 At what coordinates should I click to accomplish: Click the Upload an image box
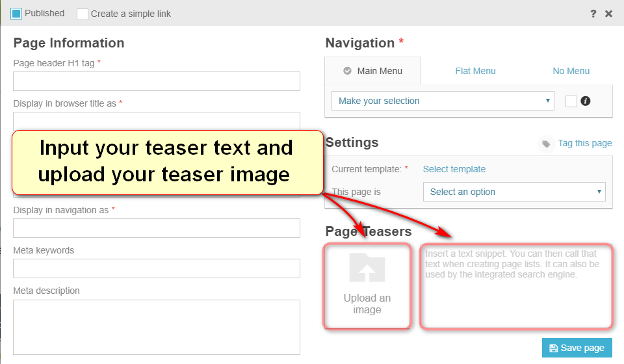(x=367, y=286)
